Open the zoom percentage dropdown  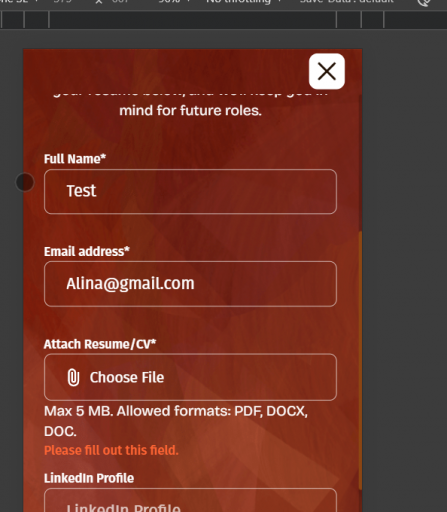tap(174, 1)
